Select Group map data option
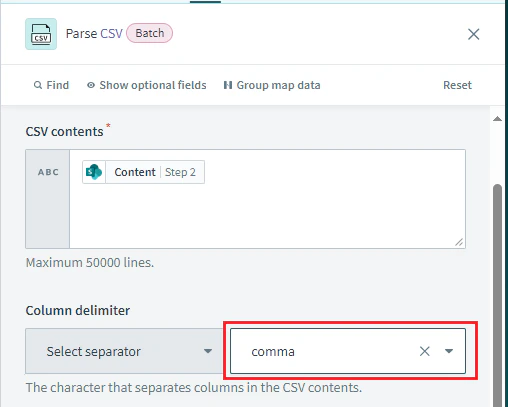Viewport: 508px width, 407px height. pos(272,85)
